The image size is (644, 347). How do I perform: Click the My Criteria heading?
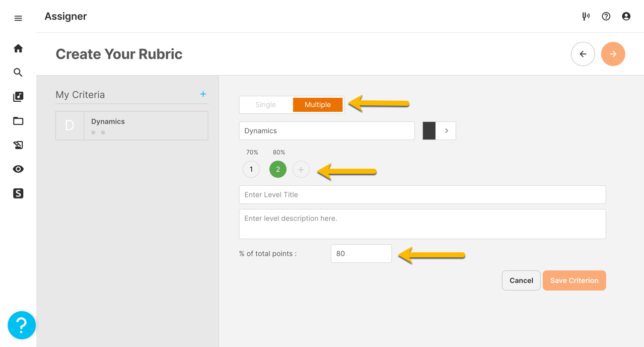80,95
